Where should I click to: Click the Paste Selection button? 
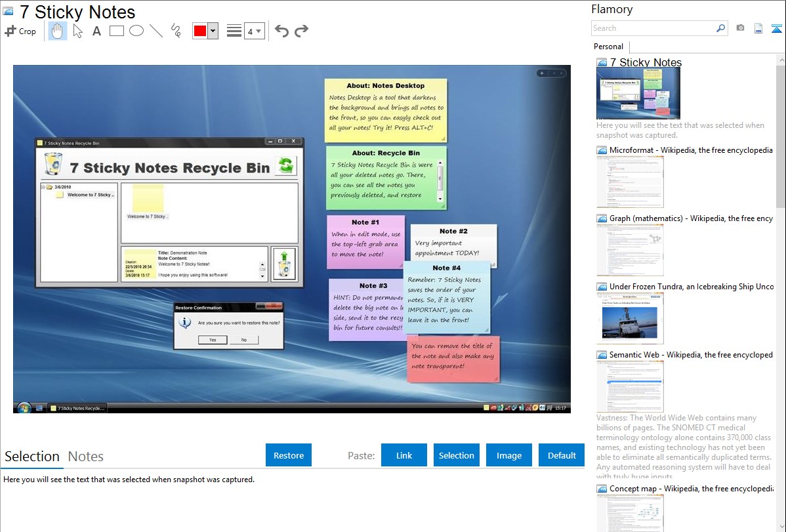coord(457,455)
